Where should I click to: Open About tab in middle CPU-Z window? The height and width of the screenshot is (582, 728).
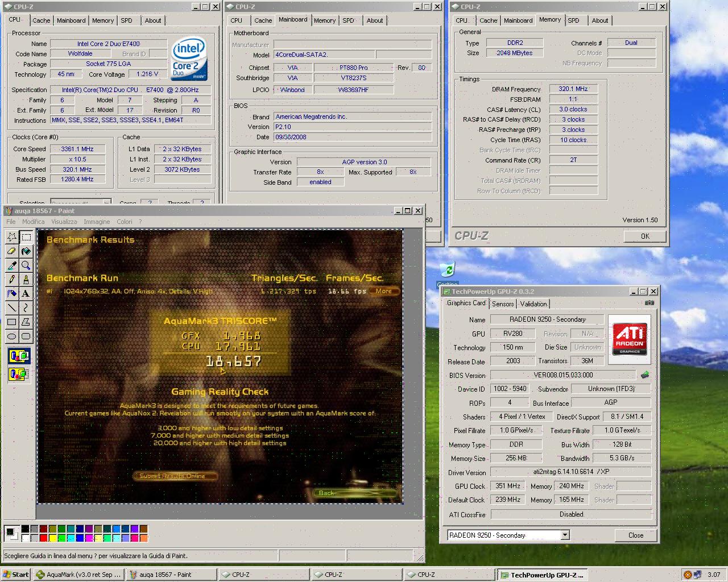pyautogui.click(x=374, y=20)
